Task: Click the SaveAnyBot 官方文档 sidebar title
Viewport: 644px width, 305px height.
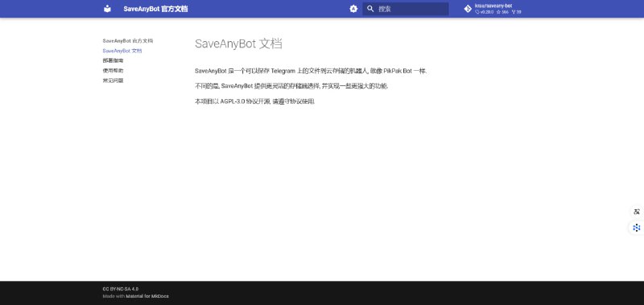Action: (128, 41)
